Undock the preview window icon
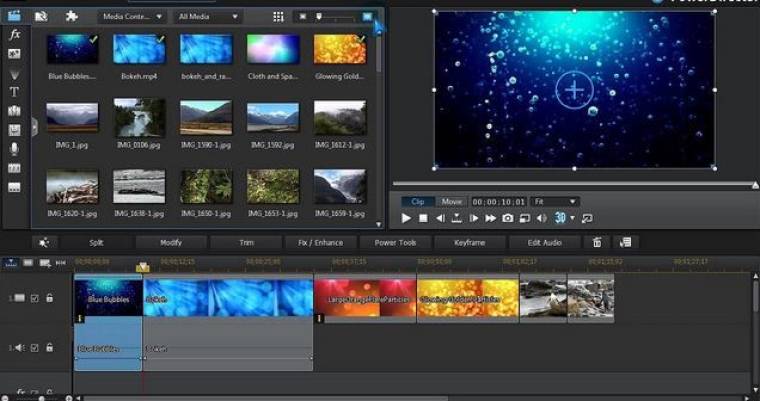The height and width of the screenshot is (401, 760). click(587, 219)
